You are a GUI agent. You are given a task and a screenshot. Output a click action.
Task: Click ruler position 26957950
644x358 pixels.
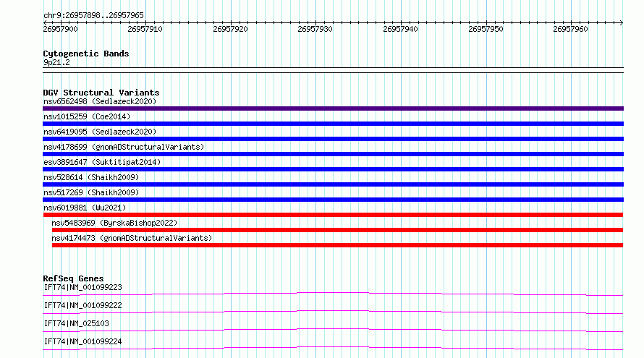click(486, 29)
